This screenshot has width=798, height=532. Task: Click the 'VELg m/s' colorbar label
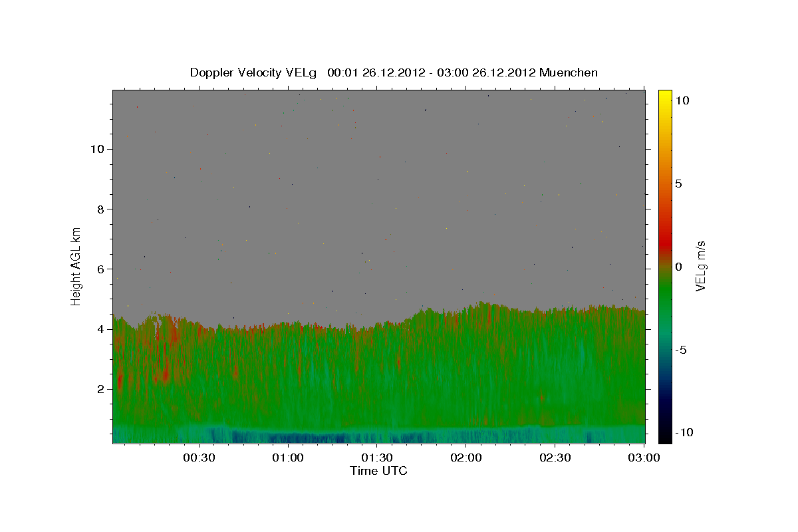click(x=700, y=265)
